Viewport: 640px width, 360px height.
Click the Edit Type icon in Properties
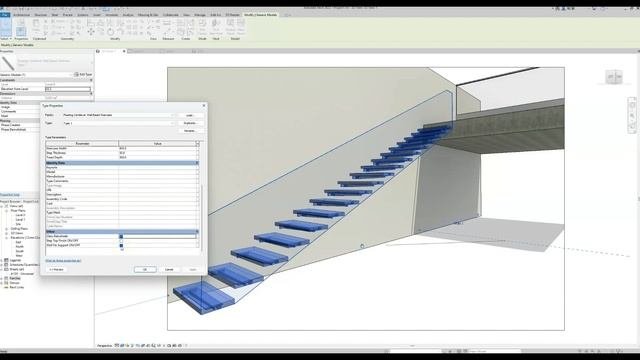coord(76,74)
